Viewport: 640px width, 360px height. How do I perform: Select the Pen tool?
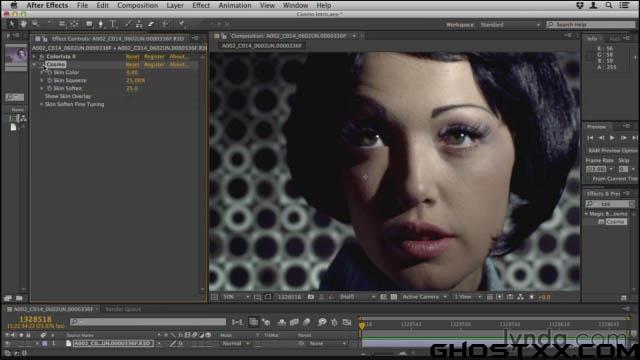(x=101, y=24)
